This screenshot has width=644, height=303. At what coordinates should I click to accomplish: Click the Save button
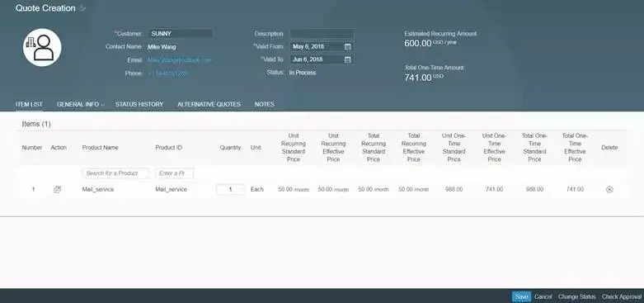pos(521,297)
